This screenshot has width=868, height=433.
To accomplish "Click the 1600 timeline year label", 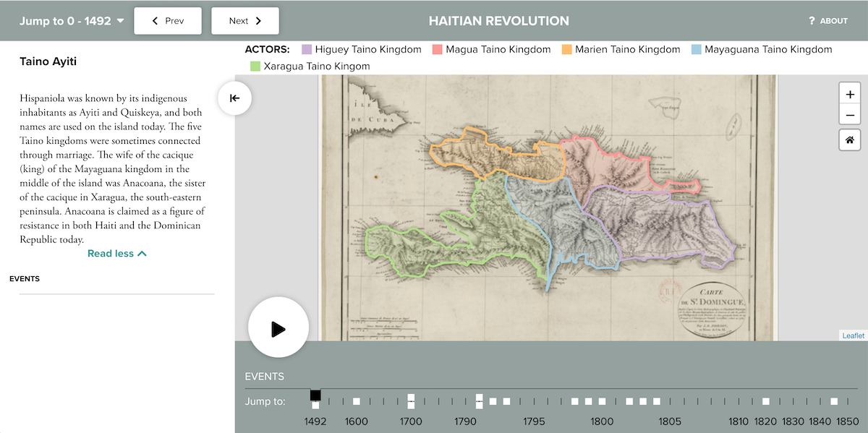I will point(357,421).
